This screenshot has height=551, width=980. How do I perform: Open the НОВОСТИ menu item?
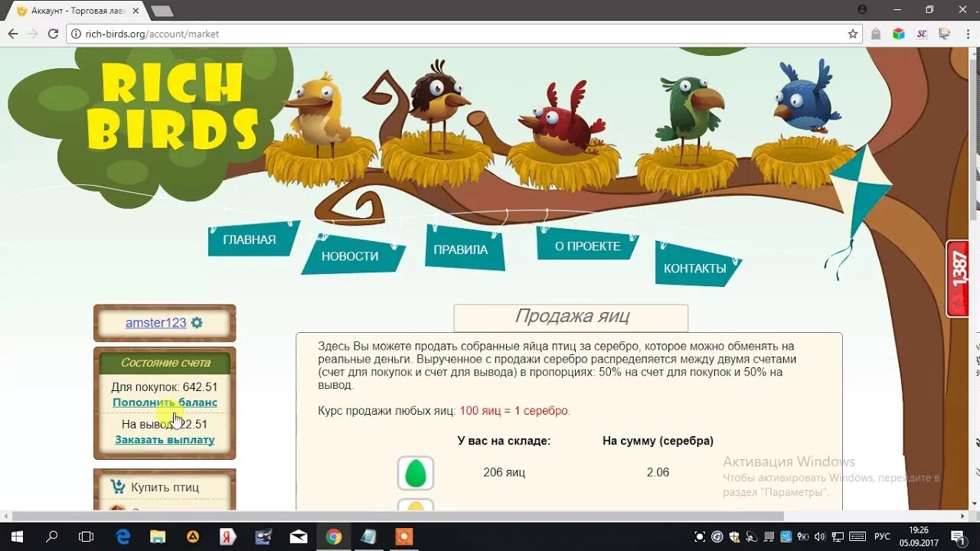point(350,256)
